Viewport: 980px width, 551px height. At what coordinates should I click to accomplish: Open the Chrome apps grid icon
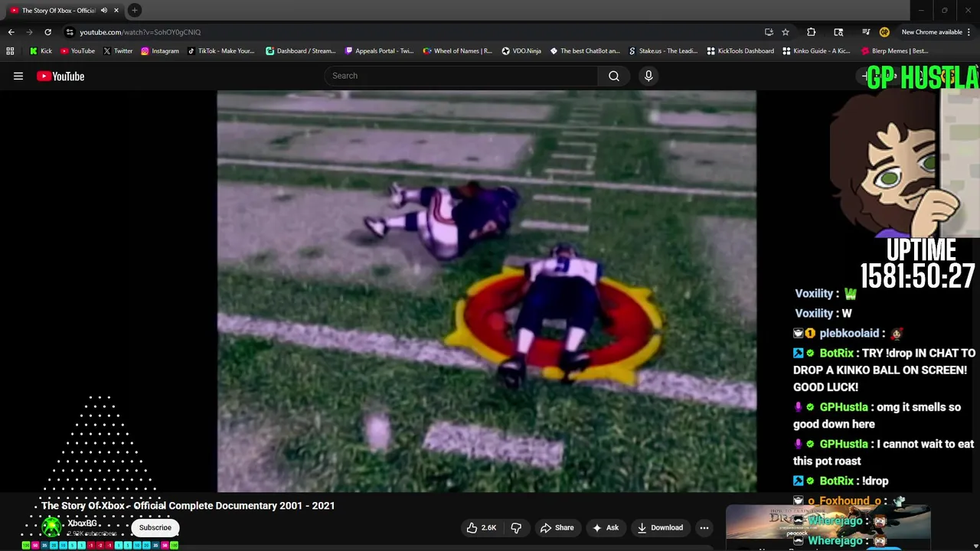10,51
